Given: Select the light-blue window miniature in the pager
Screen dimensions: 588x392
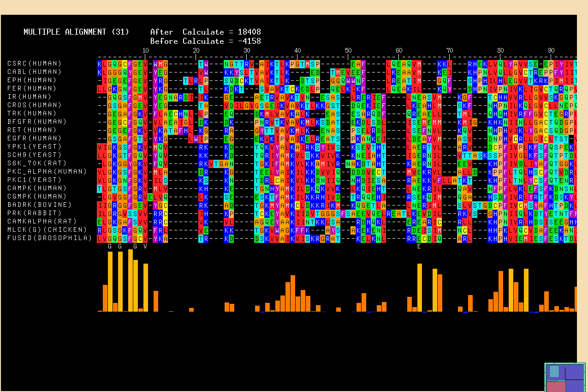Looking at the screenshot, I should coord(554,371).
